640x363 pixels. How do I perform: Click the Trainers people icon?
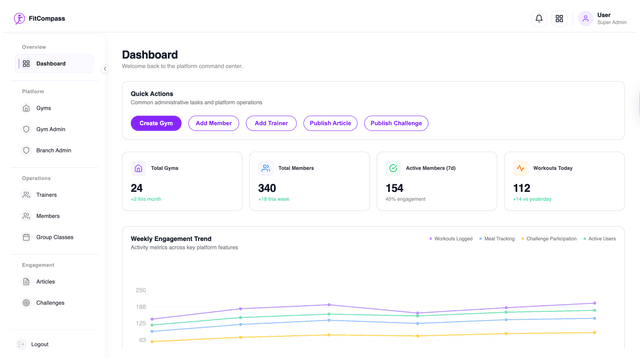tap(26, 195)
